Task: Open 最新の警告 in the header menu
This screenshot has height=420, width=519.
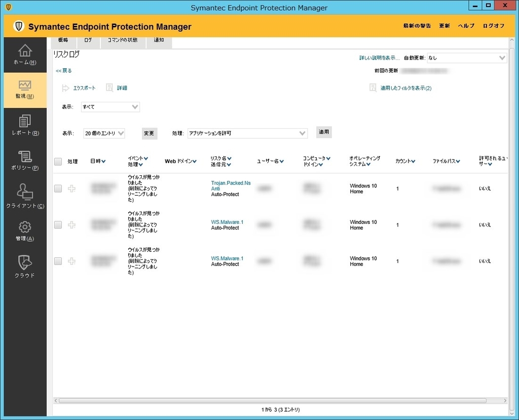Action: [x=417, y=26]
